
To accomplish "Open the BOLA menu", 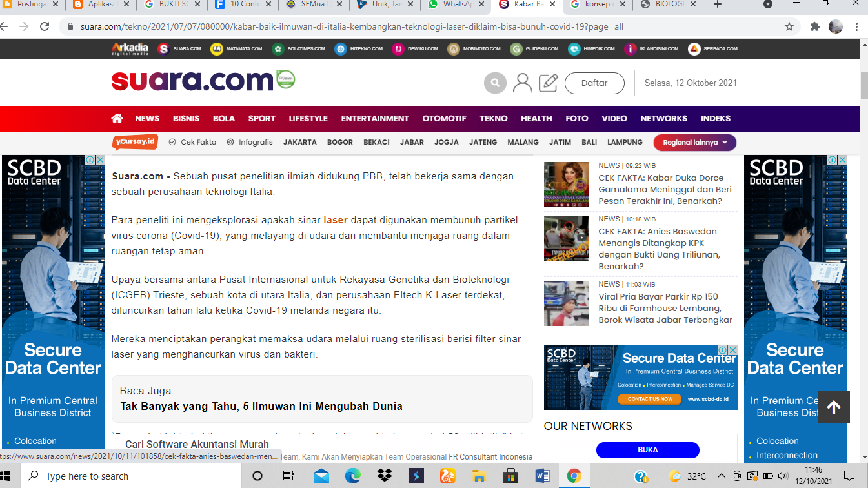I will coord(224,119).
